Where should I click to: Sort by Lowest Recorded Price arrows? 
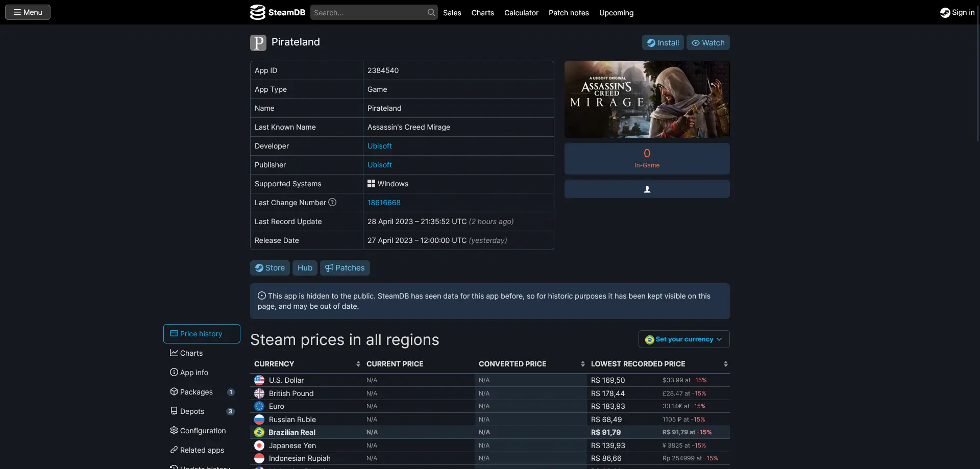pyautogui.click(x=725, y=364)
